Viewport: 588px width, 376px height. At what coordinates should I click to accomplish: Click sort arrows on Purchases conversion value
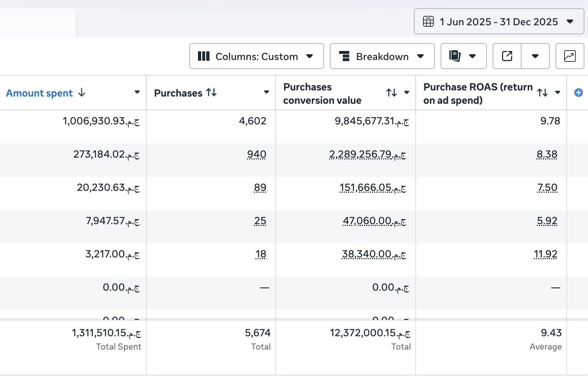392,93
